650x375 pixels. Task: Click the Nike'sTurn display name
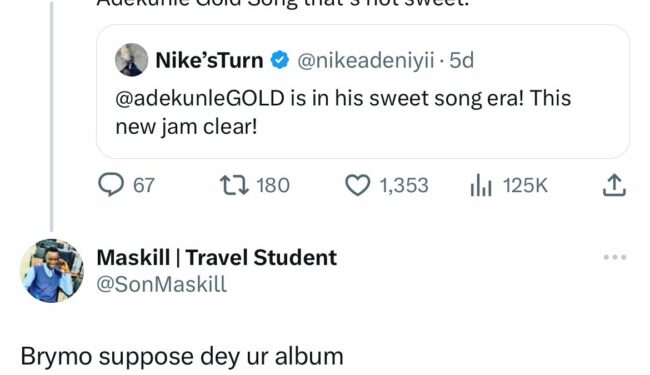pos(209,60)
